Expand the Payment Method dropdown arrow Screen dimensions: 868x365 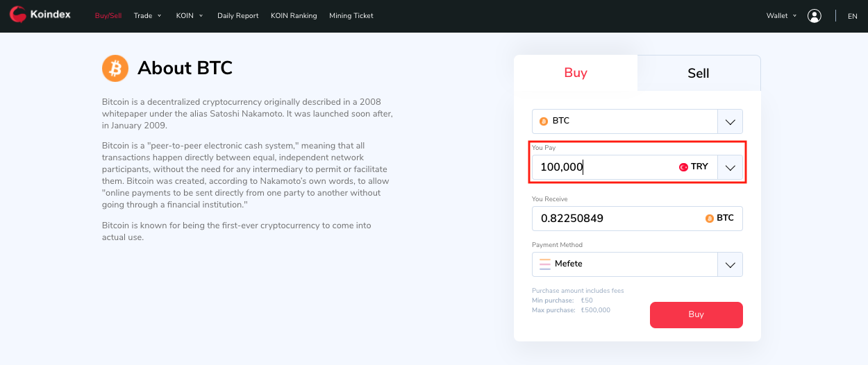click(730, 264)
